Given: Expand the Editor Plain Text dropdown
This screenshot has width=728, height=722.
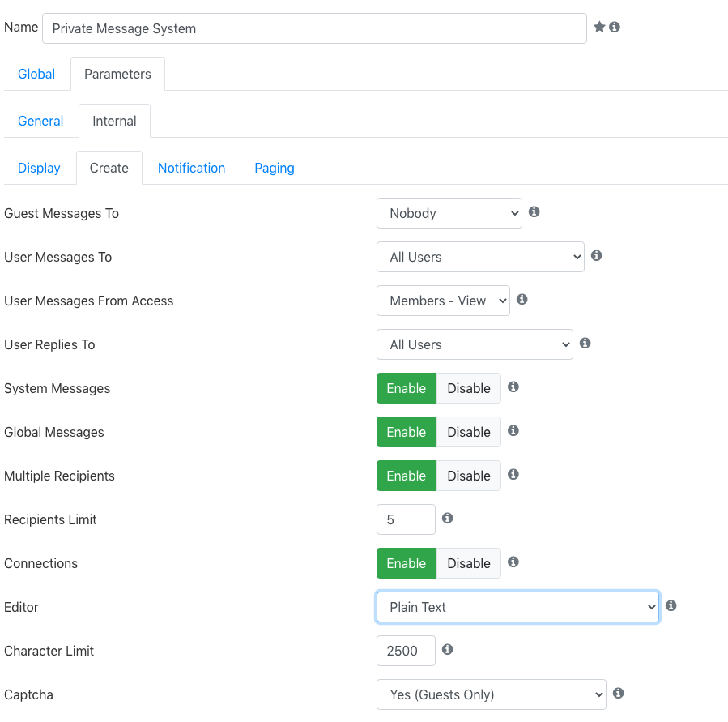Looking at the screenshot, I should [517, 607].
